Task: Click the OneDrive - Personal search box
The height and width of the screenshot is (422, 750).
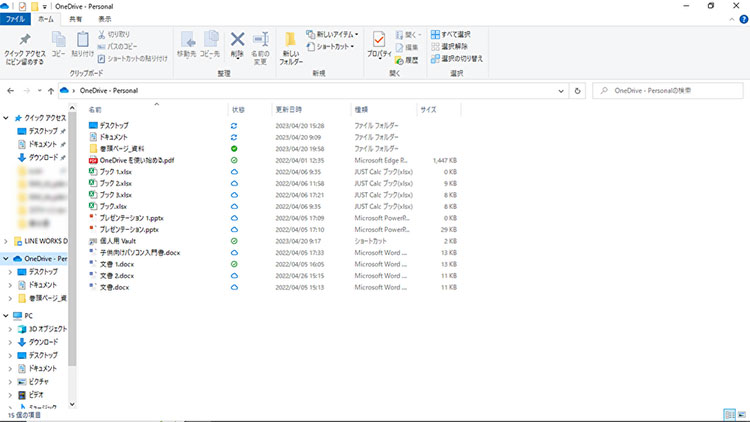Action: [670, 90]
